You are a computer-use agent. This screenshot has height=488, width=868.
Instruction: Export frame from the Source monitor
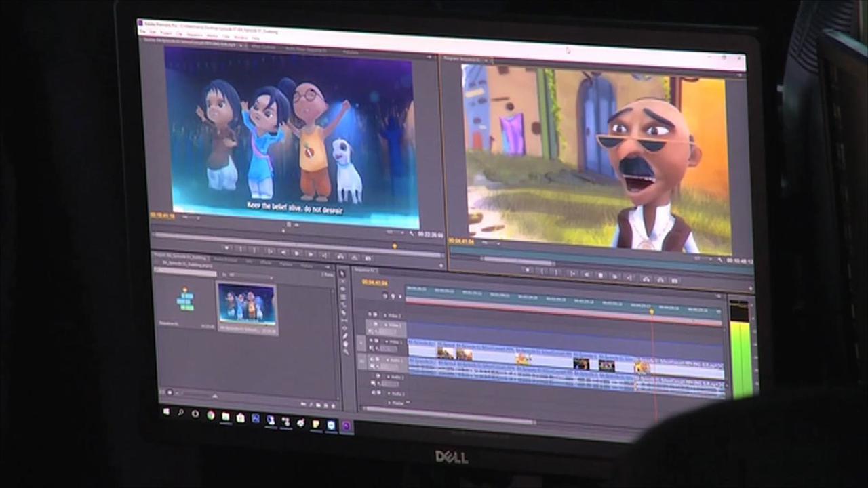pos(368,258)
